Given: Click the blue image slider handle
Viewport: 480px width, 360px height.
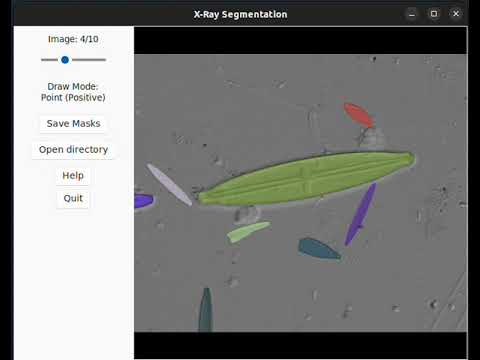Looking at the screenshot, I should (65, 60).
